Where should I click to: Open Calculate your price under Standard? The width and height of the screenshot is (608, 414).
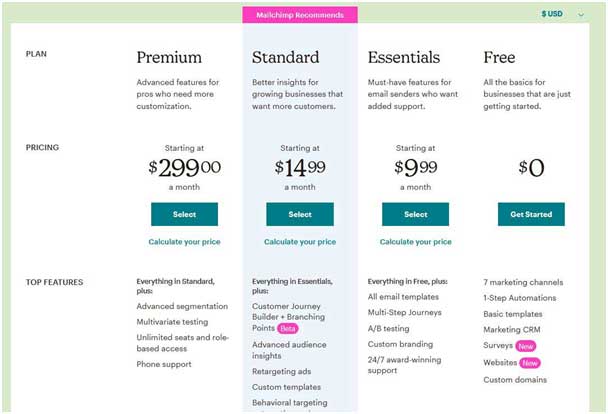(x=300, y=242)
